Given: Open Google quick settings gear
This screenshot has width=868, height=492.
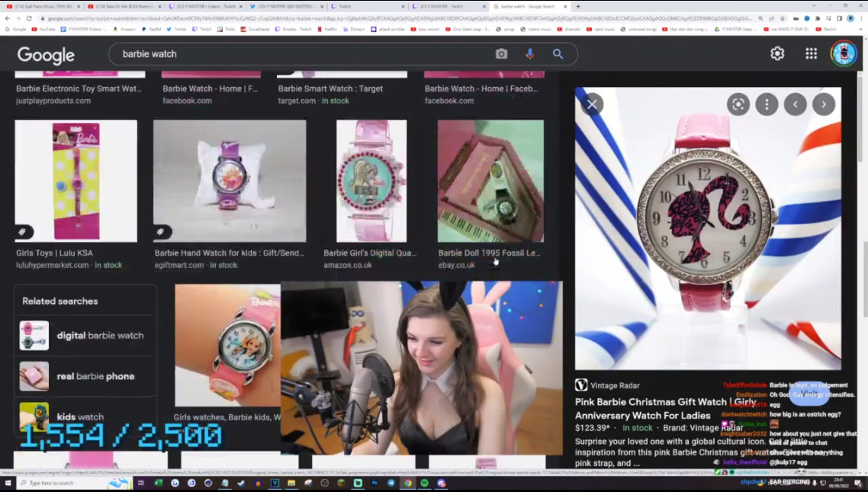Looking at the screenshot, I should [x=777, y=53].
